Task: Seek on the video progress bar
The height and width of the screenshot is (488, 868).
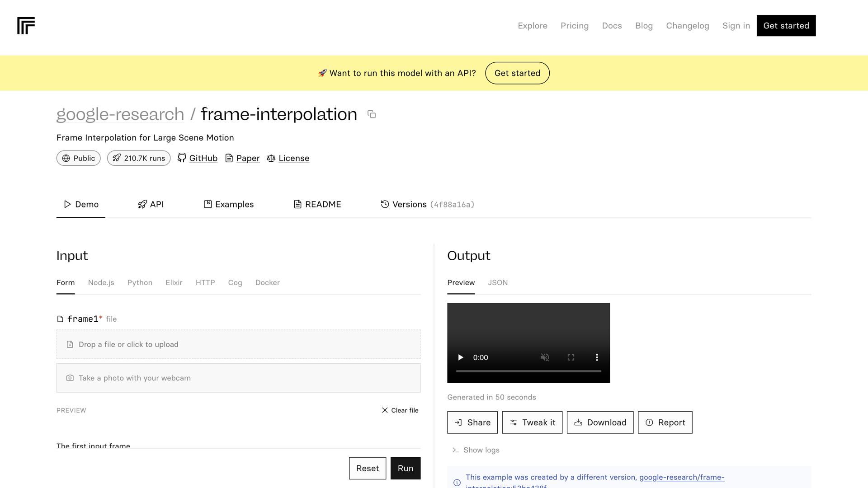Action: tap(528, 371)
